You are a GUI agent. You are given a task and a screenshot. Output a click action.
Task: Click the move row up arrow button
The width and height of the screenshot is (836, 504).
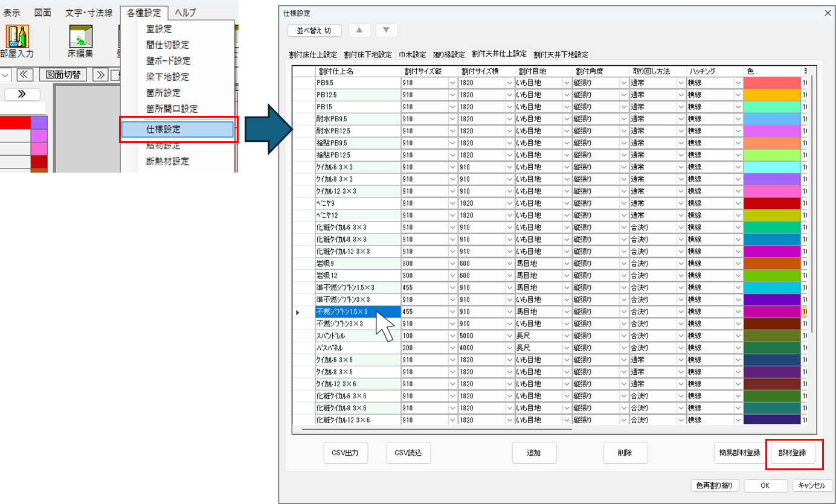tap(358, 30)
